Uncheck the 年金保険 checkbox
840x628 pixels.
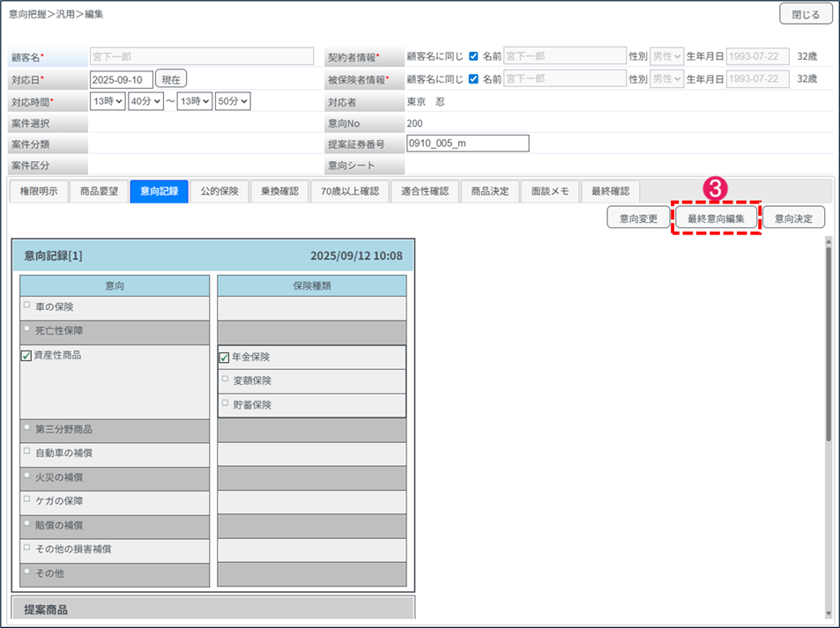(x=224, y=358)
